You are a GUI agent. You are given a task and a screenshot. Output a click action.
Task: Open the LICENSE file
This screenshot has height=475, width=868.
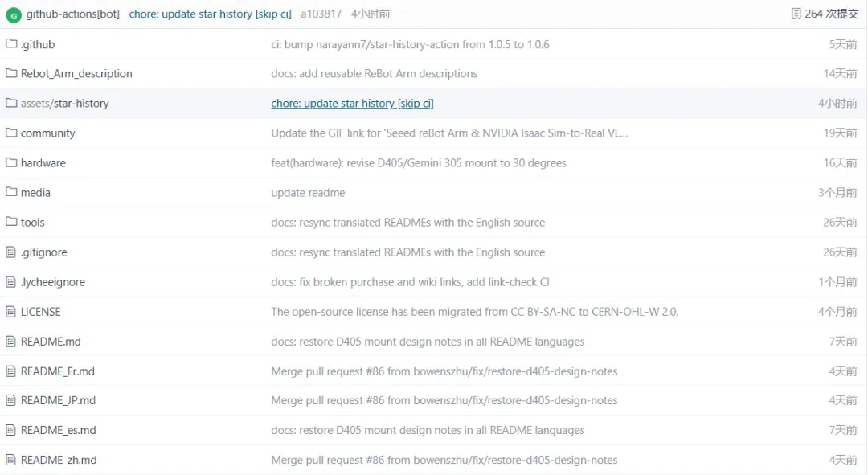(x=40, y=312)
